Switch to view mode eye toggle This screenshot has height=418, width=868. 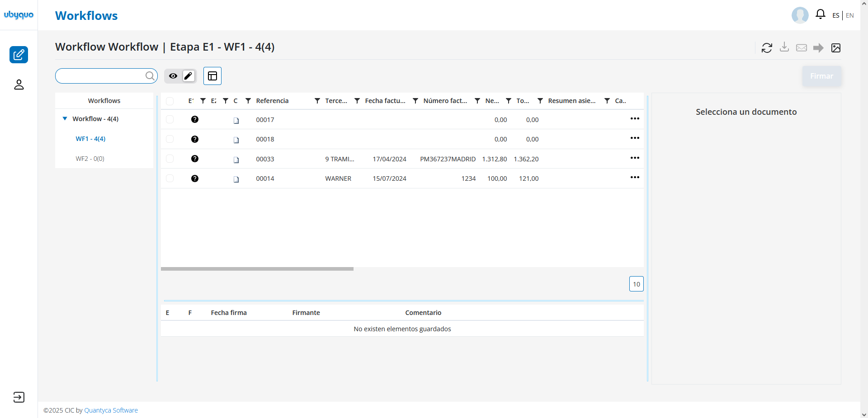[x=173, y=76]
